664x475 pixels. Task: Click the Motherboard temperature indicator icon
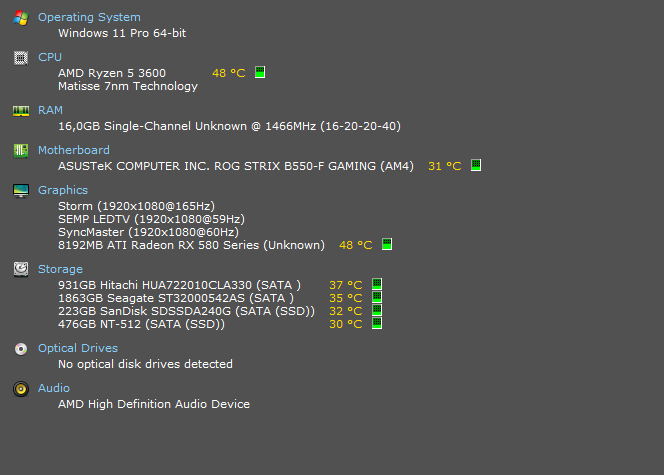point(476,165)
